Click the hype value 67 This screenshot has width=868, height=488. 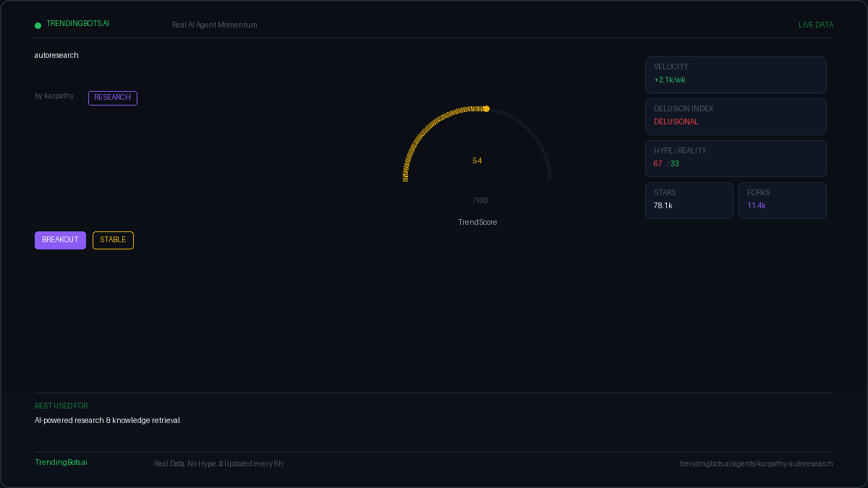[658, 164]
